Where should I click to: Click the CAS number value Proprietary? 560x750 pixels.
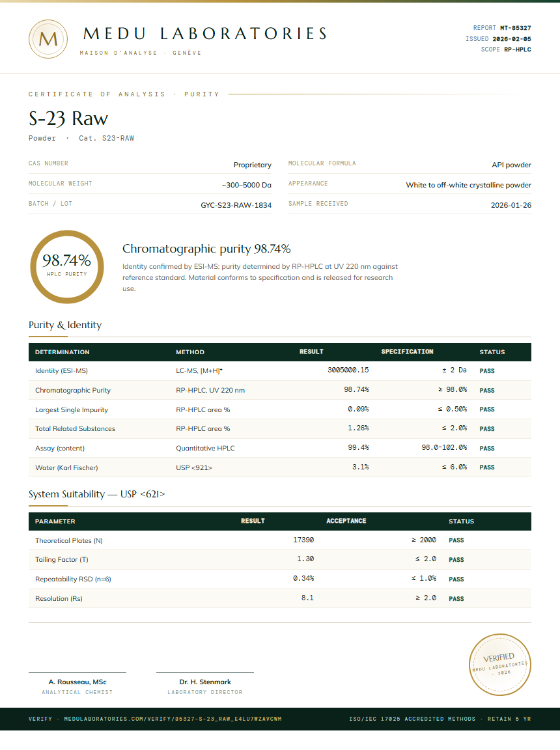click(253, 165)
